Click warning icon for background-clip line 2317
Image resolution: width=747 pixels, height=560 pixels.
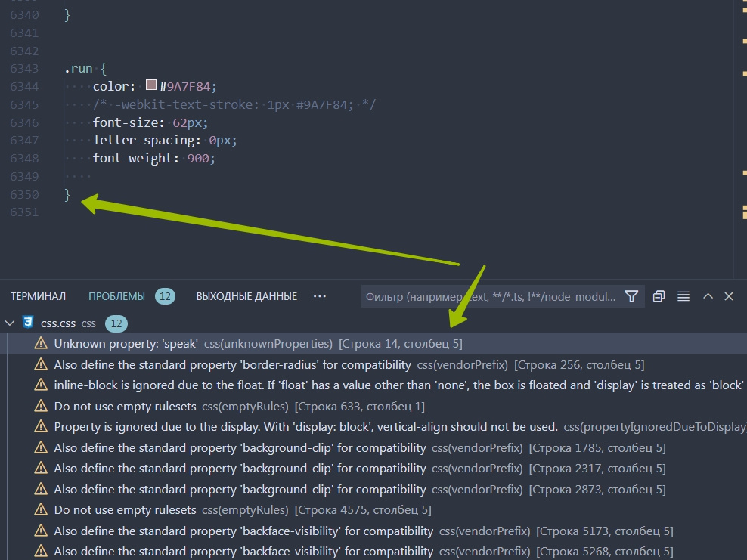(41, 468)
